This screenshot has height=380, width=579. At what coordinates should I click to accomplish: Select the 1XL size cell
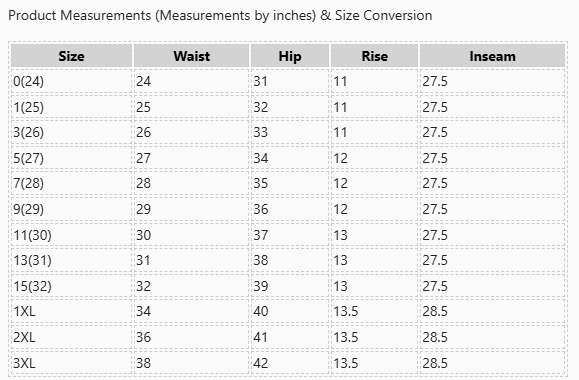tap(71, 311)
